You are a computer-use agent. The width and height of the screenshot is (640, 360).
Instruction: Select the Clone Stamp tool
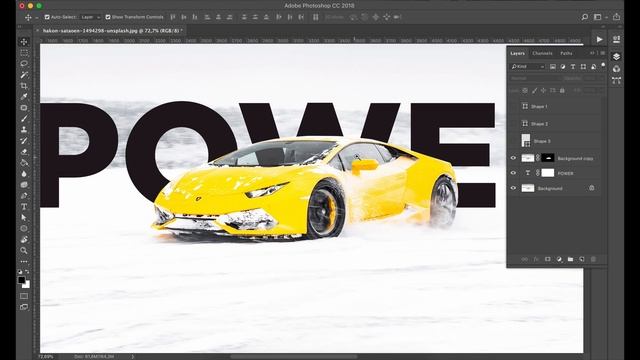coord(24,130)
